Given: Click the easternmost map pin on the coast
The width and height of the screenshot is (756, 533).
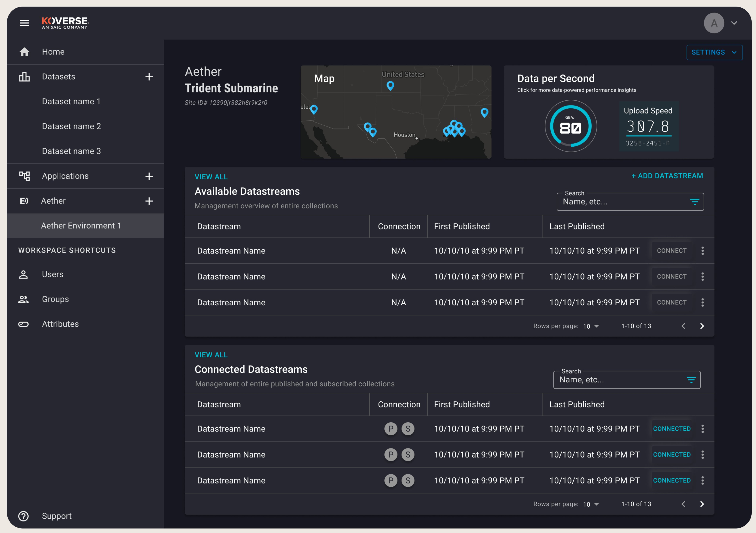Looking at the screenshot, I should (484, 113).
